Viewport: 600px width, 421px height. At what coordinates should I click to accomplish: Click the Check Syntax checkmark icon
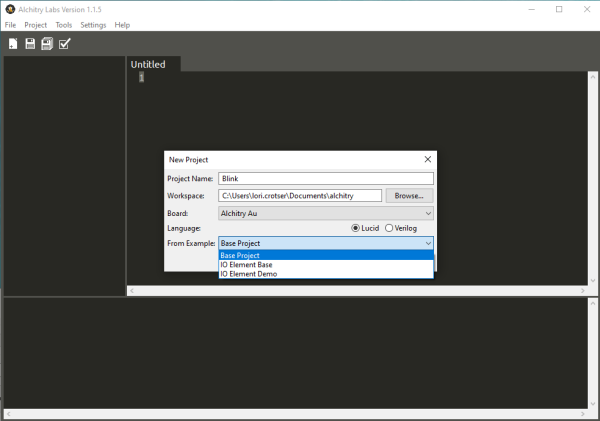tap(65, 44)
